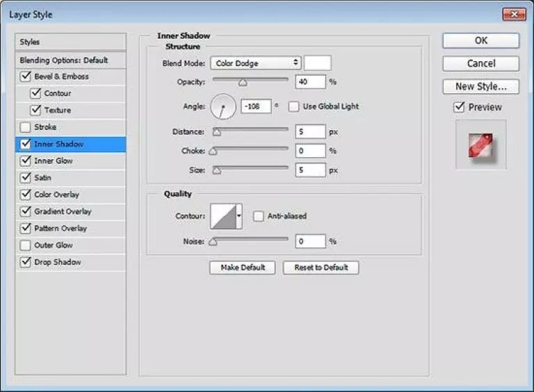Open the Outer Glow settings row

[x=70, y=245]
